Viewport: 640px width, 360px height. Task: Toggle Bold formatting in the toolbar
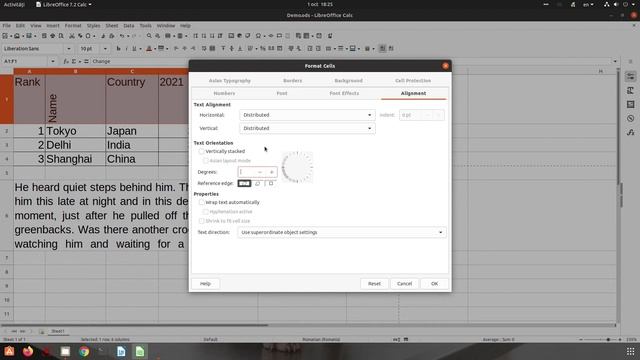pos(118,49)
